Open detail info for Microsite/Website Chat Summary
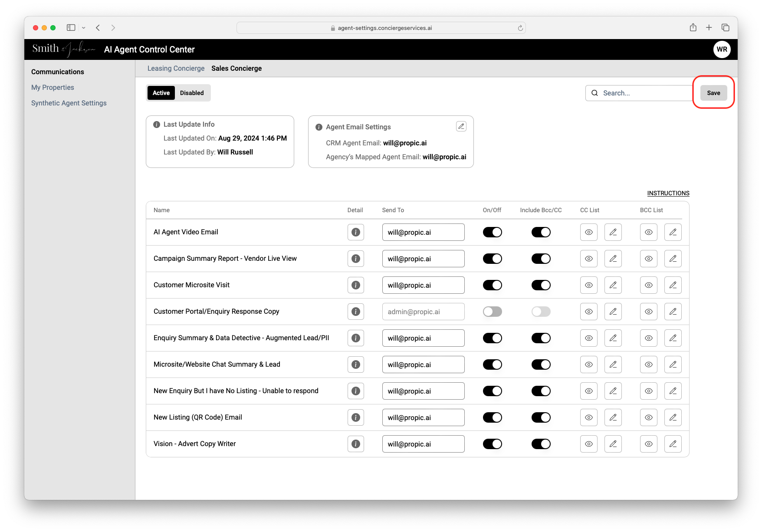Screen dimensions: 762x532 (x=355, y=365)
